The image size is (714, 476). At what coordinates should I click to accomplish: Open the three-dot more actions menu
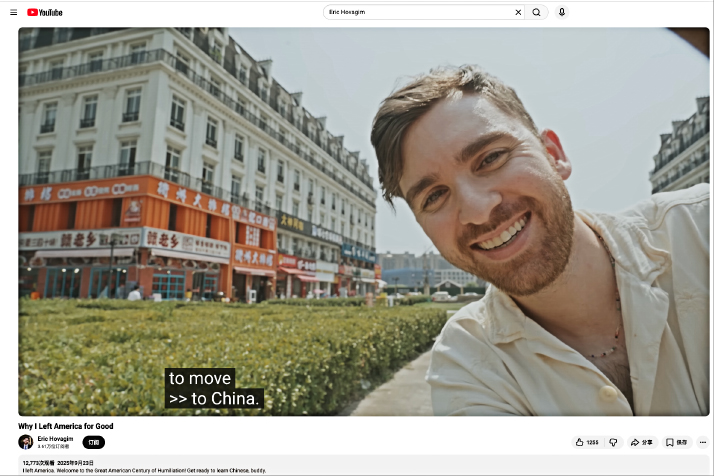click(x=703, y=442)
